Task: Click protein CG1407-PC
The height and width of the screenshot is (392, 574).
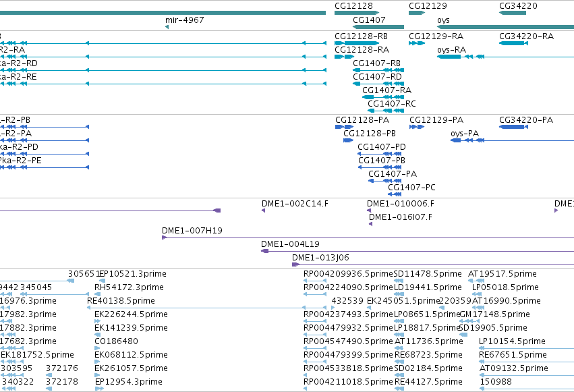Action: click(x=411, y=188)
